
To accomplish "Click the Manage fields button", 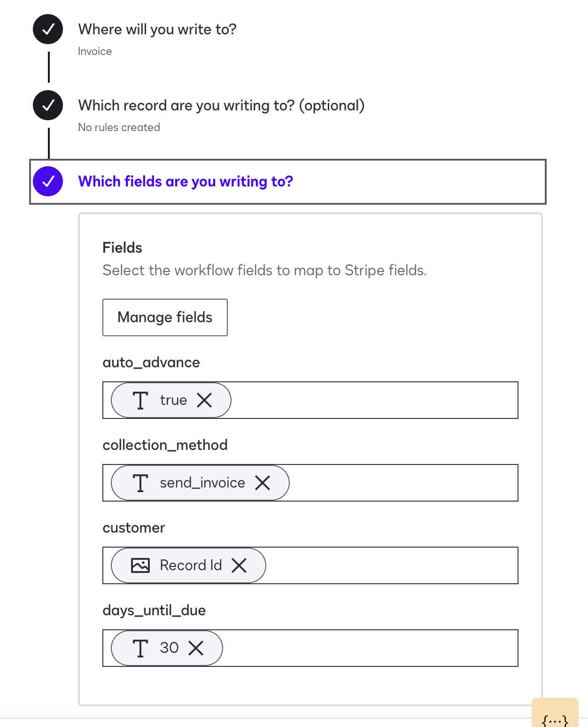I will click(x=165, y=317).
